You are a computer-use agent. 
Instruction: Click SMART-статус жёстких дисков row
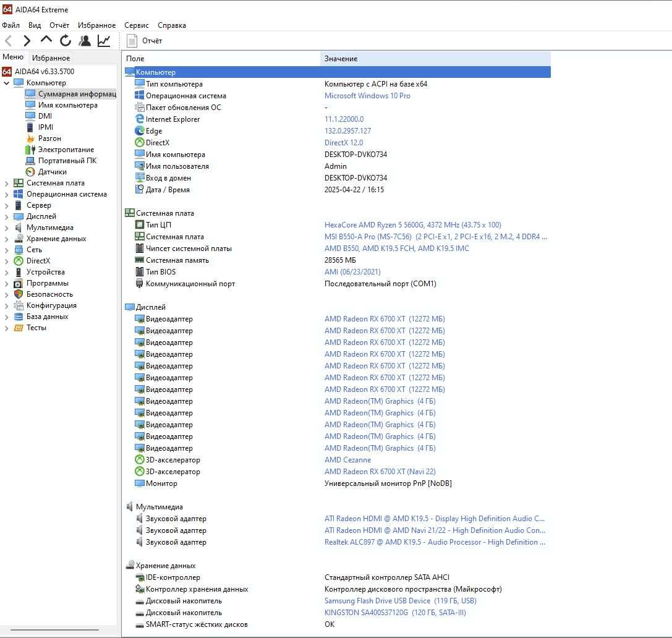(338, 624)
